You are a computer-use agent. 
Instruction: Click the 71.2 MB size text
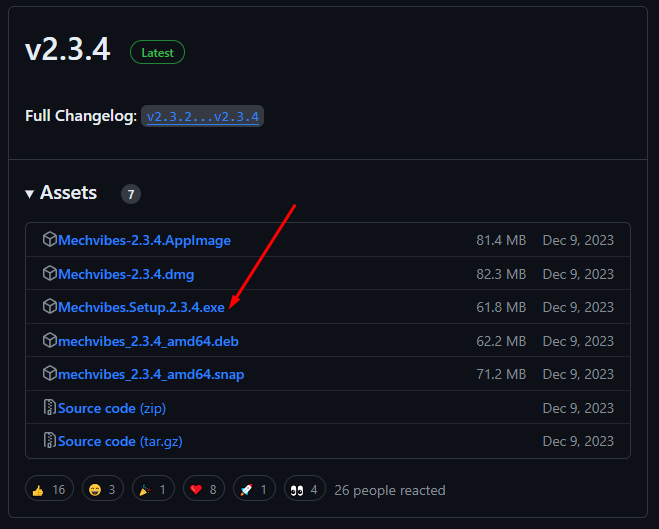coord(501,374)
